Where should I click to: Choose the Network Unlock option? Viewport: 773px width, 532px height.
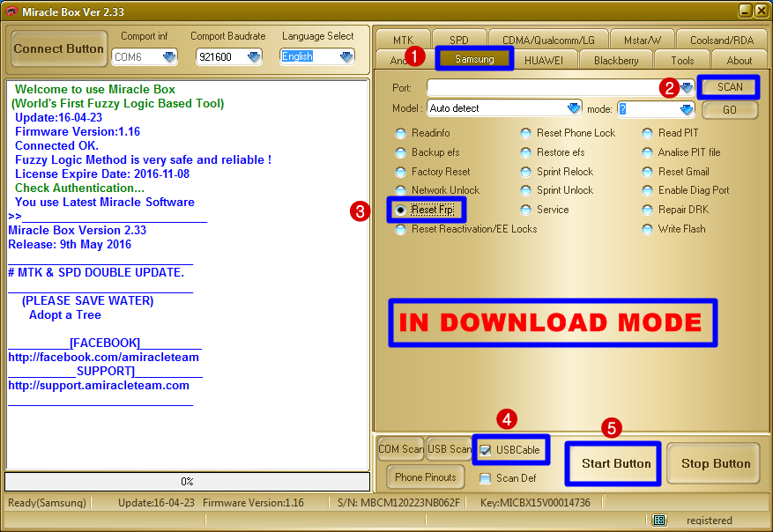[x=401, y=190]
